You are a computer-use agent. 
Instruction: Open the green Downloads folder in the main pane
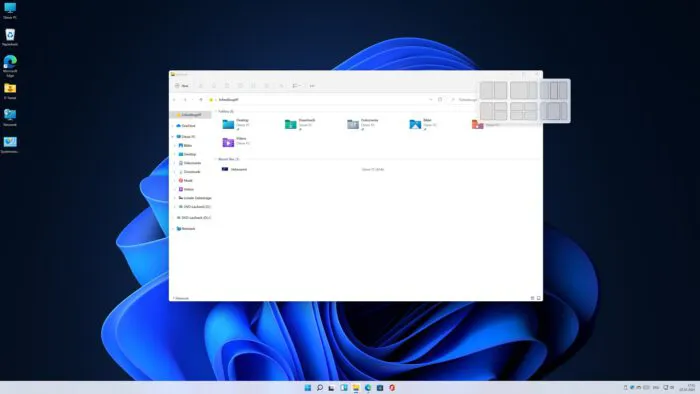click(x=300, y=124)
